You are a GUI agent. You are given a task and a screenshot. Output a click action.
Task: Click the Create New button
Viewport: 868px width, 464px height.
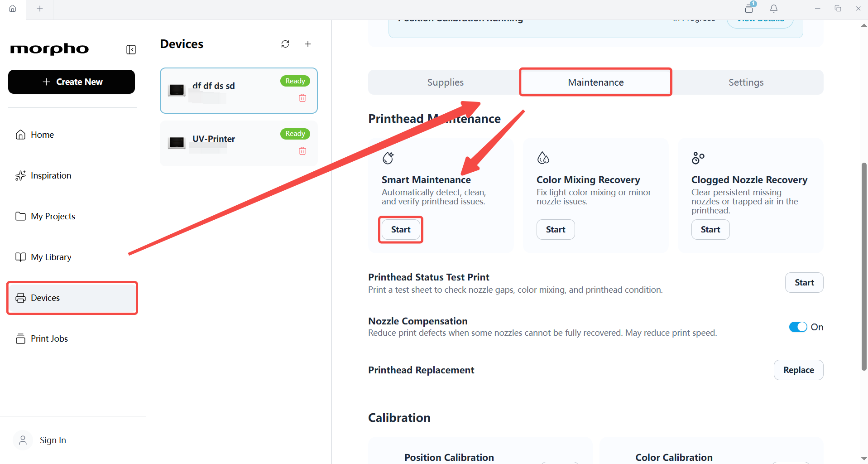[x=72, y=82]
